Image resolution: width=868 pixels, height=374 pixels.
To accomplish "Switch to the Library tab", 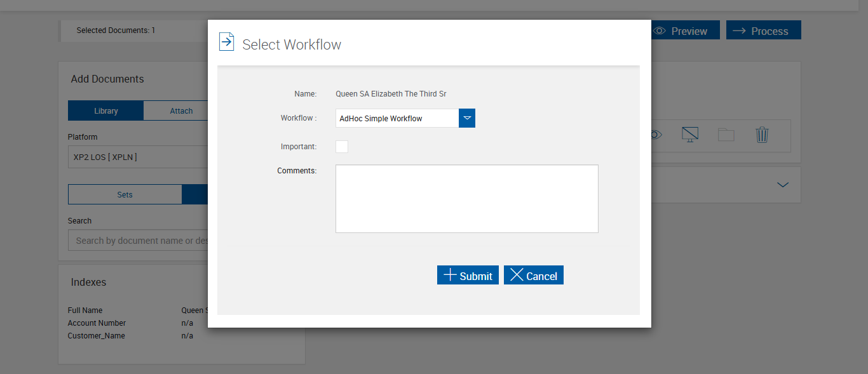I will pyautogui.click(x=105, y=110).
